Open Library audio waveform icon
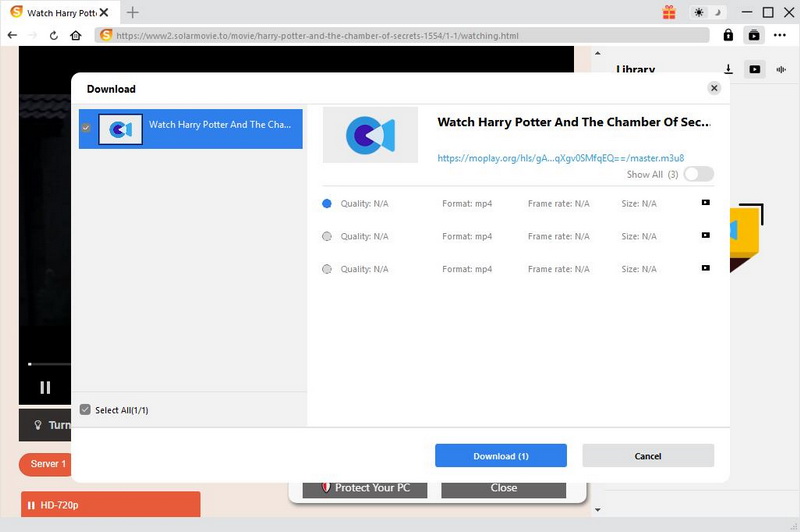 [x=781, y=69]
